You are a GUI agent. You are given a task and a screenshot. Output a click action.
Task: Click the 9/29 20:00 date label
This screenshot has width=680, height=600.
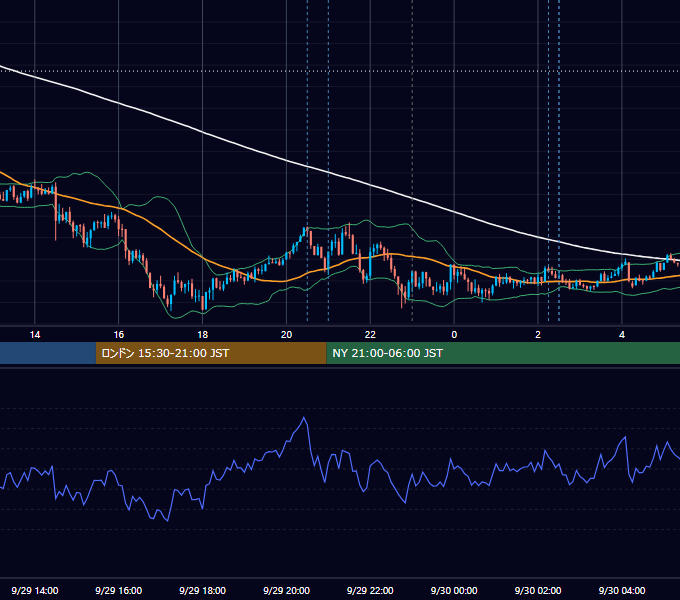286,590
